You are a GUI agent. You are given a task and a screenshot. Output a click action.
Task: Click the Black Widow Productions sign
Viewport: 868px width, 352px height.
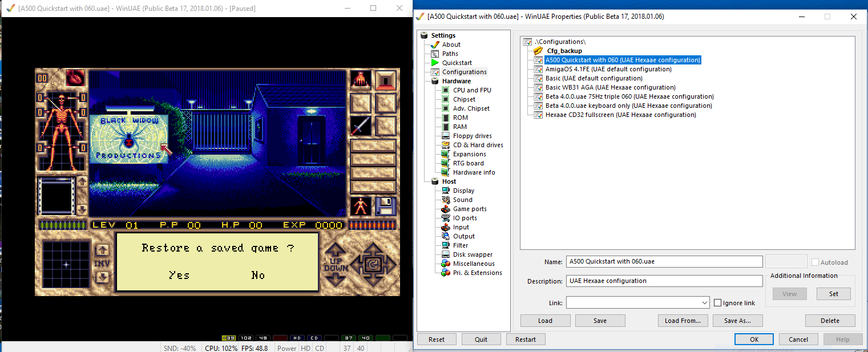click(x=128, y=139)
